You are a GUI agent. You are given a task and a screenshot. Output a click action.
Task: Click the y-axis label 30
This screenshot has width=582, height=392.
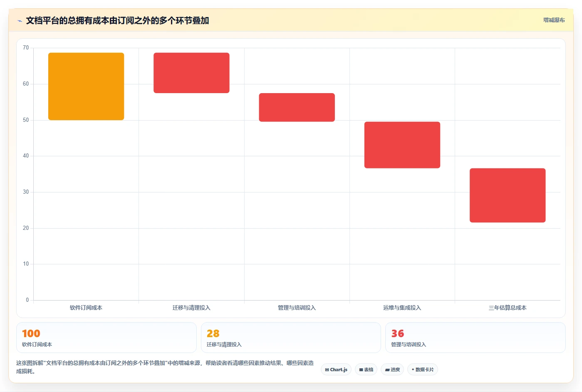pos(26,192)
